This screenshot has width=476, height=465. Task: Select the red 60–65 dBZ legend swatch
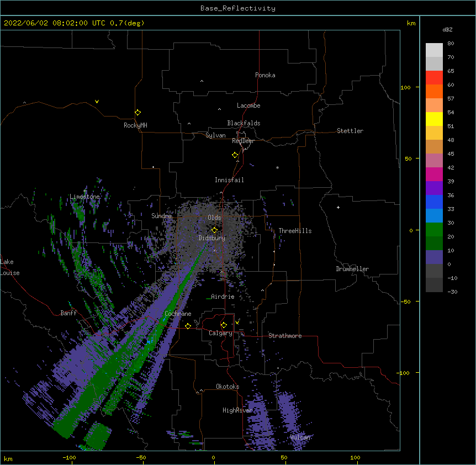434,78
